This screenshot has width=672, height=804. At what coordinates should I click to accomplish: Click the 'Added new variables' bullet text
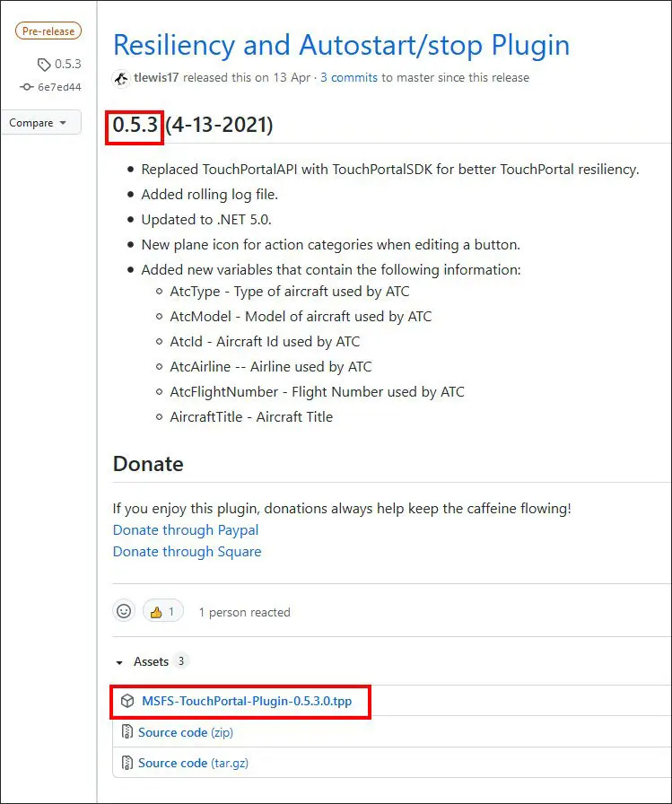(331, 270)
